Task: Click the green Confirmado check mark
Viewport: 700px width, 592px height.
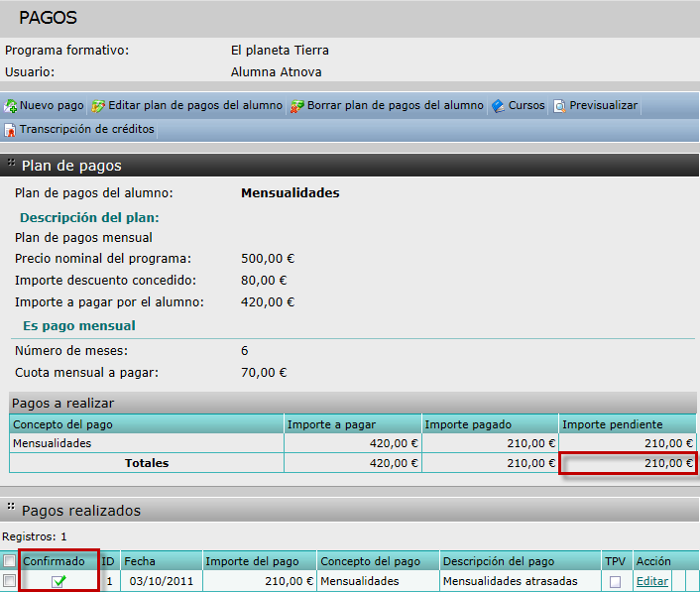Action: (58, 581)
